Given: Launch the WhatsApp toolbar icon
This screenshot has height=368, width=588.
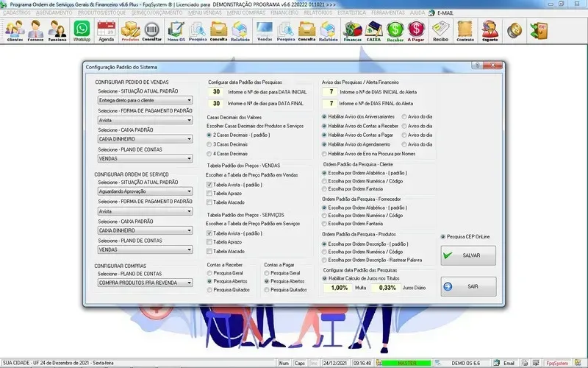Looking at the screenshot, I should (82, 32).
